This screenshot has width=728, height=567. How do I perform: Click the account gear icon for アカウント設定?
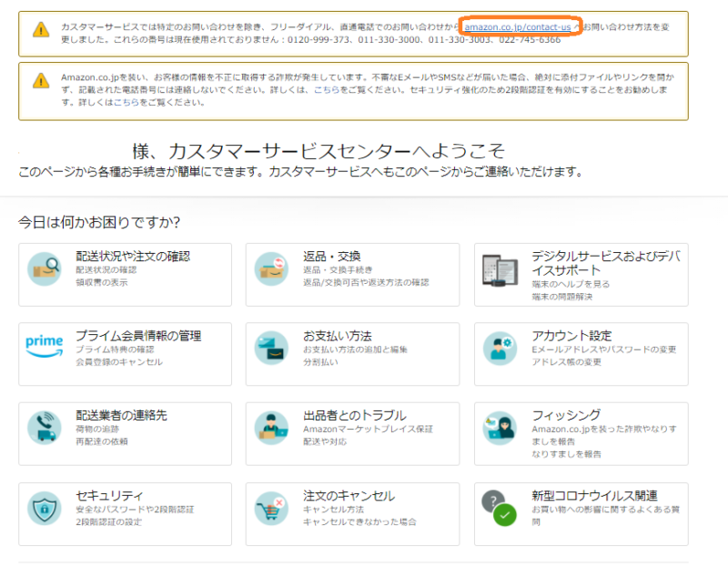[500, 348]
